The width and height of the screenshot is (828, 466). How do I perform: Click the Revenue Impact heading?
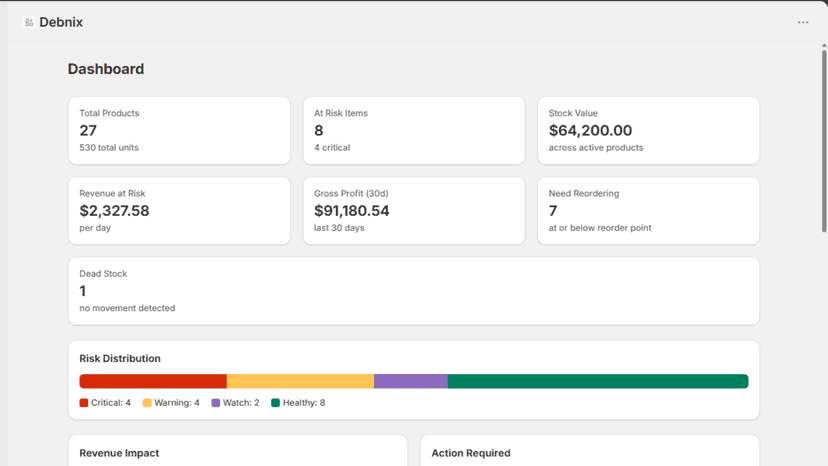[x=119, y=453]
